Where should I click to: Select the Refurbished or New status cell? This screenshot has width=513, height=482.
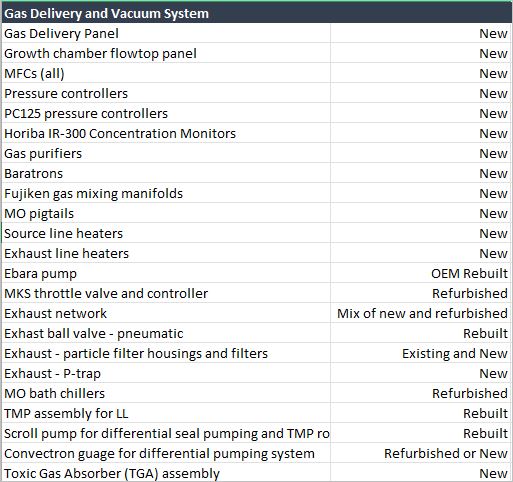421,453
